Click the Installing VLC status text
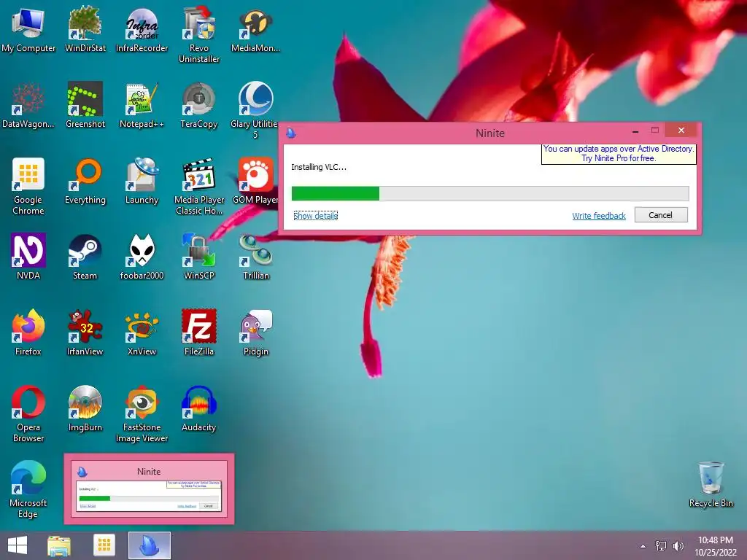The image size is (747, 560). click(x=319, y=167)
